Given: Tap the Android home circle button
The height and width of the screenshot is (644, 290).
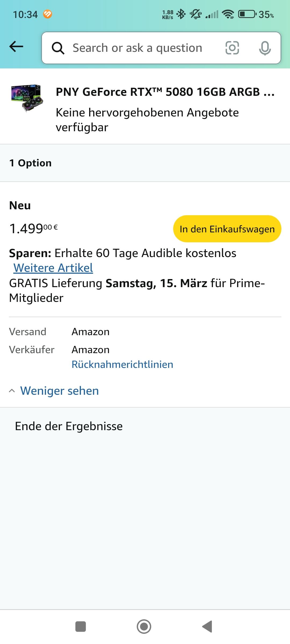Looking at the screenshot, I should [x=144, y=627].
